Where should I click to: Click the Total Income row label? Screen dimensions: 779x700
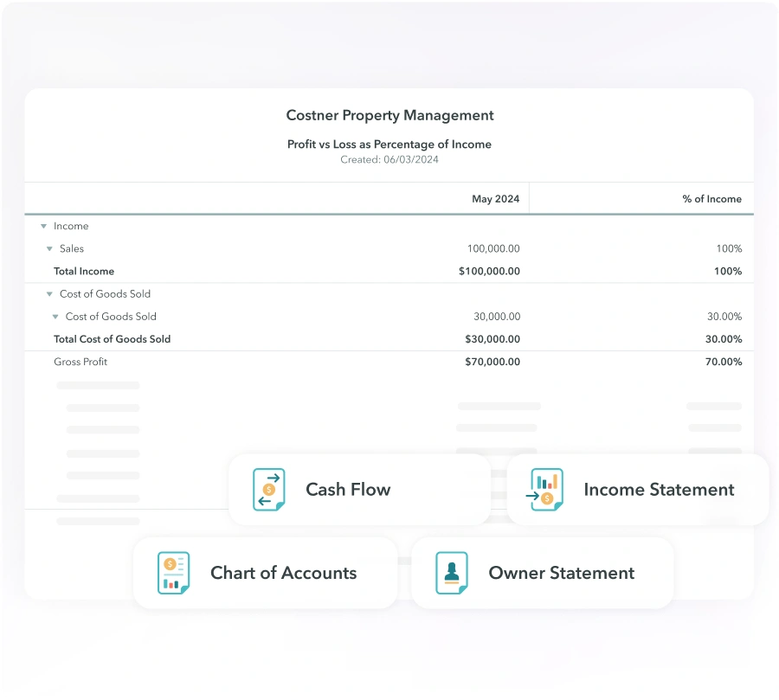pyautogui.click(x=84, y=271)
